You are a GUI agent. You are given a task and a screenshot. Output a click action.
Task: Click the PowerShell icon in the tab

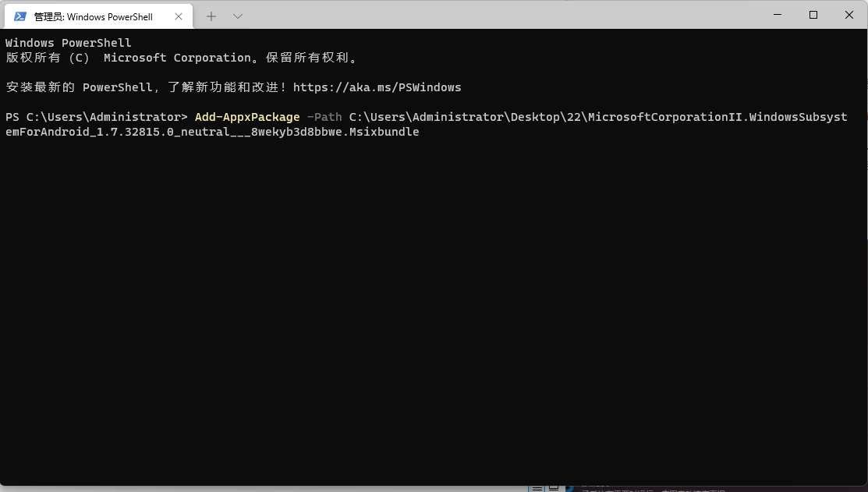(20, 16)
